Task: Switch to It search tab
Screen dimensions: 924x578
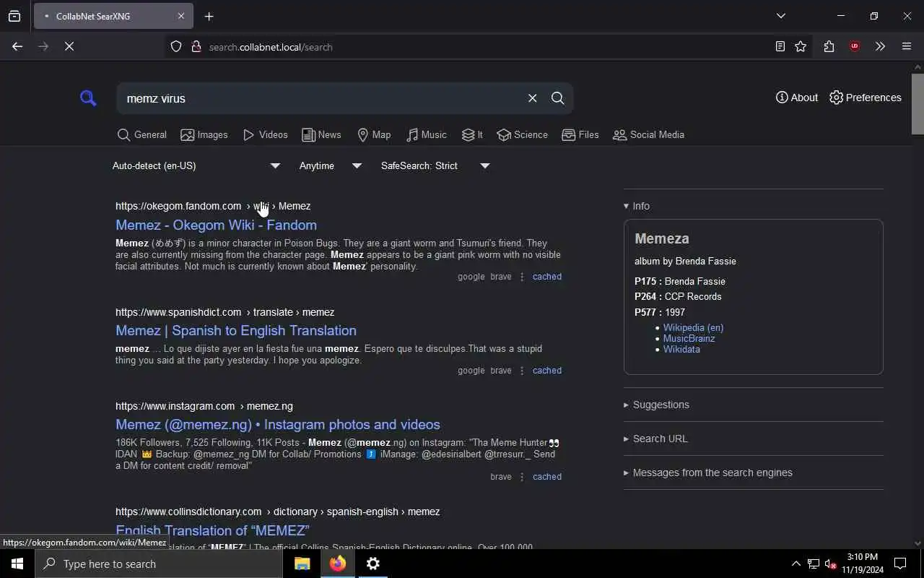Action: [472, 135]
